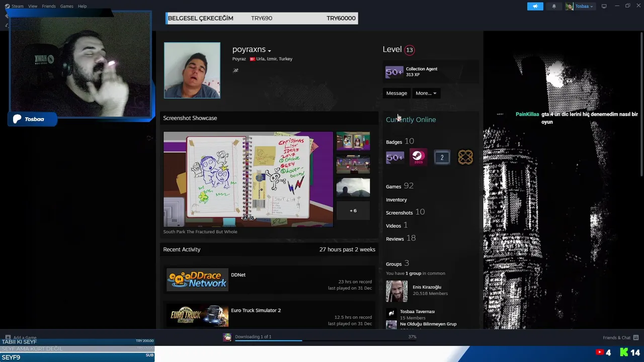644x362 pixels.
Task: Open the Games 92 link
Action: (399, 186)
